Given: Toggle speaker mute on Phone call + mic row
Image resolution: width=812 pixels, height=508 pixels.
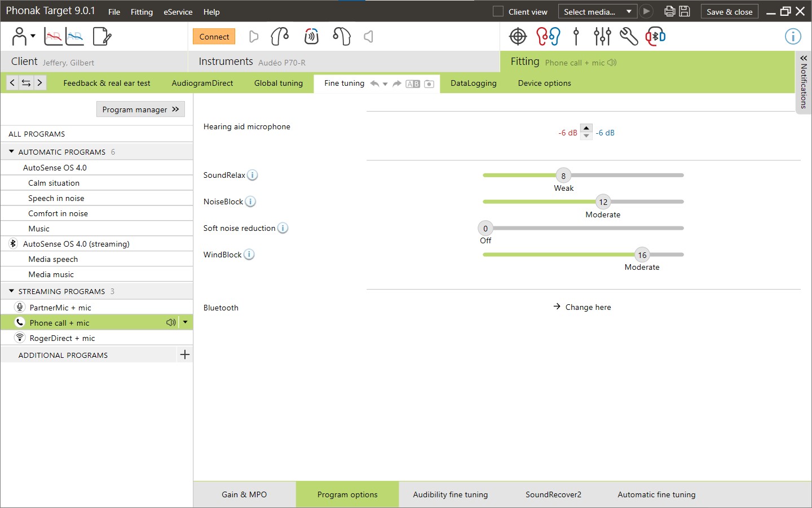Looking at the screenshot, I should (171, 323).
